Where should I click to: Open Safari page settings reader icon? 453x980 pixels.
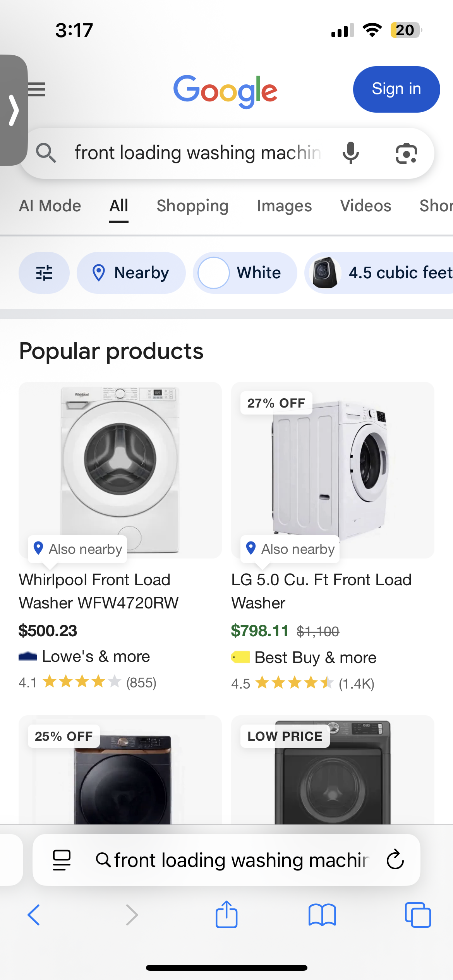coord(62,860)
